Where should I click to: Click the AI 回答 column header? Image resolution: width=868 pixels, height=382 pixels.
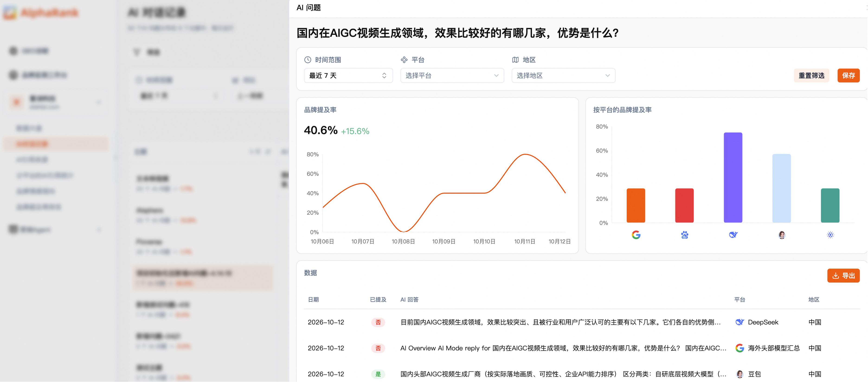point(409,299)
